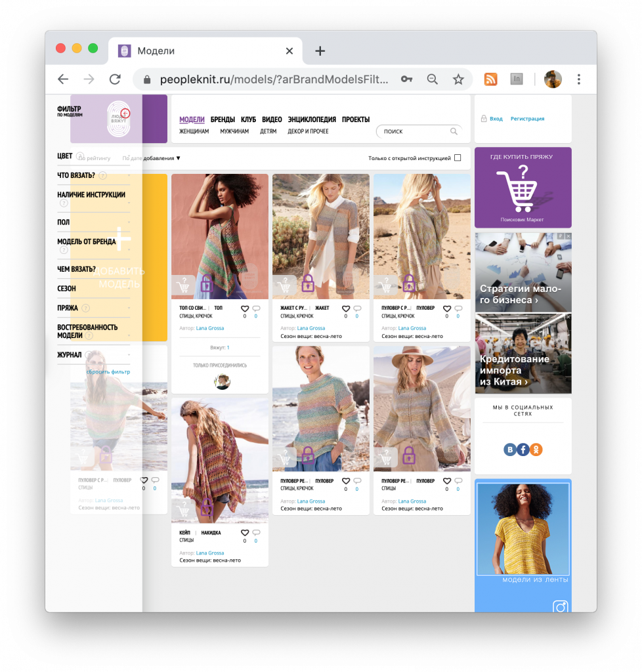Expand the ВОСТРЕБОВАННОСТЬ МОДЕЛИ filter

pyautogui.click(x=93, y=331)
